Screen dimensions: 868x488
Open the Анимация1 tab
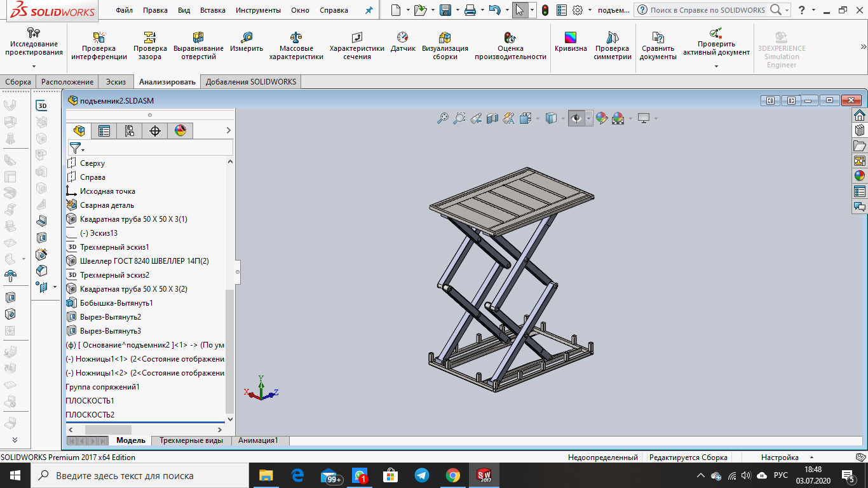point(258,440)
